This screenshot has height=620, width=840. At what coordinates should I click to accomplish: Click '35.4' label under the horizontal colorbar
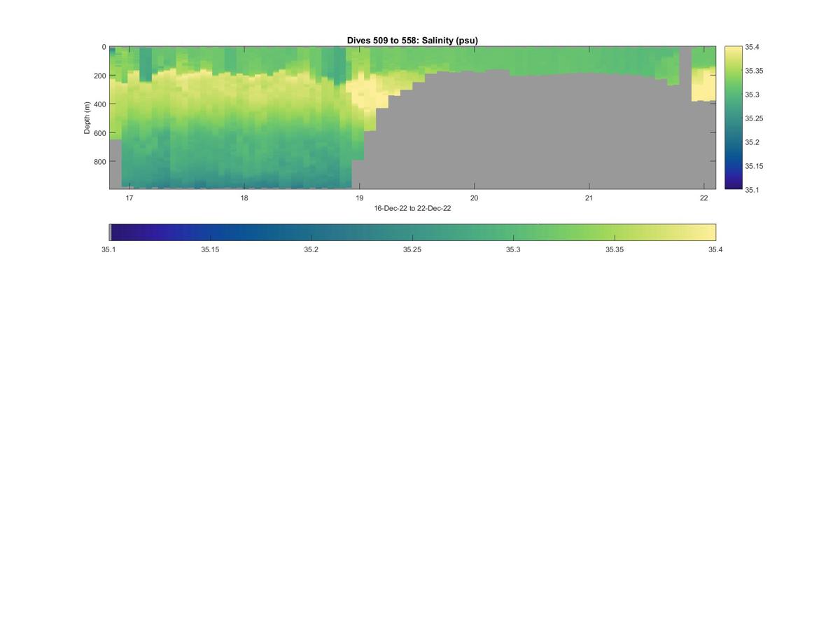point(715,249)
